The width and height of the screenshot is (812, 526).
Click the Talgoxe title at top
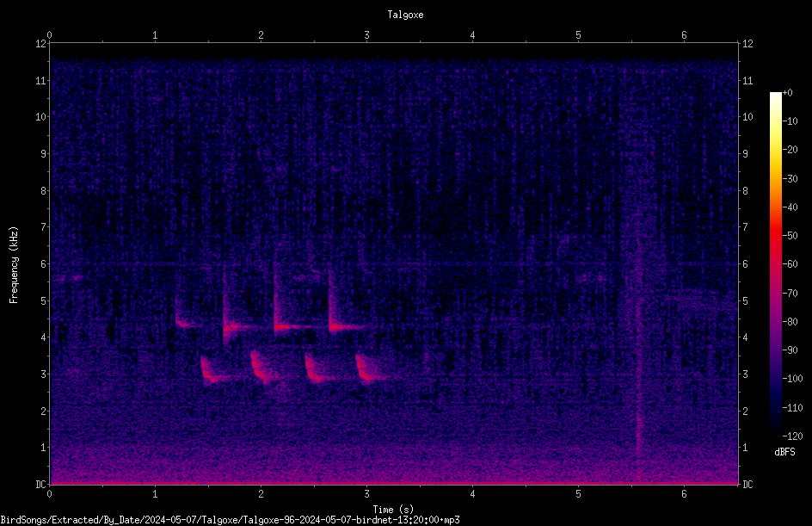(x=405, y=15)
